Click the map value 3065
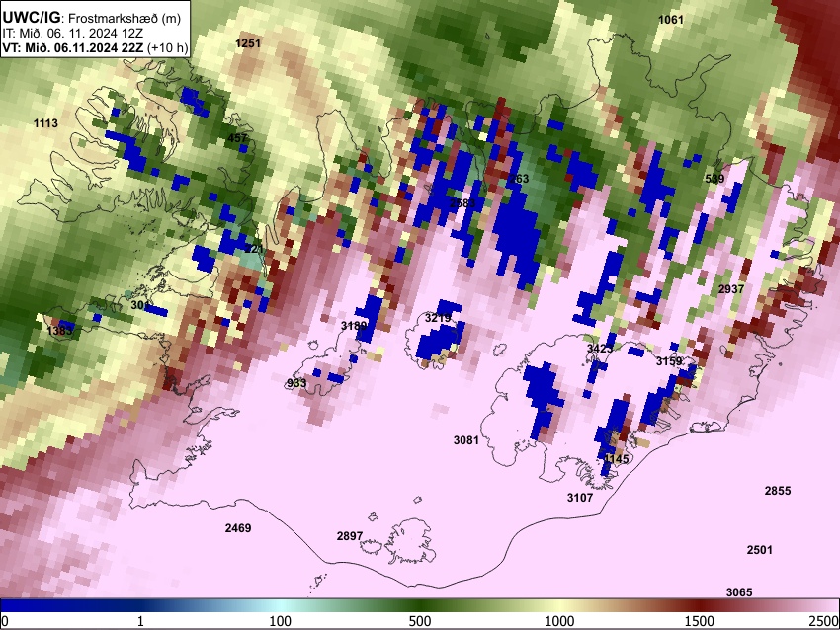The width and height of the screenshot is (840, 630). tap(739, 592)
